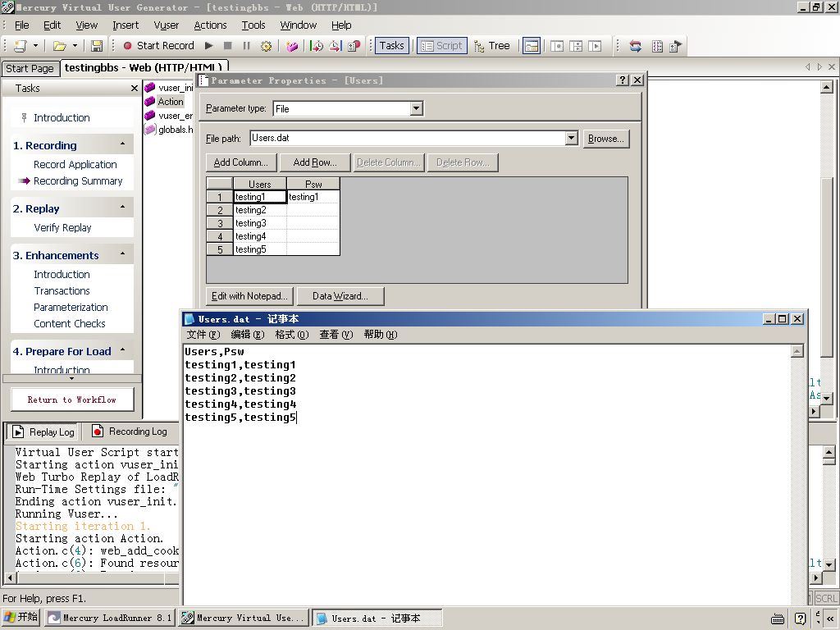Switch to the Recording Log tab
The width and height of the screenshot is (840, 630).
(130, 431)
